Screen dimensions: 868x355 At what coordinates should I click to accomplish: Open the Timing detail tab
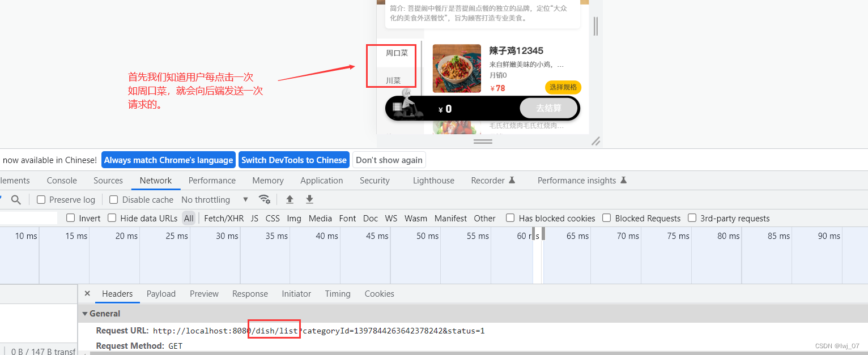click(338, 294)
